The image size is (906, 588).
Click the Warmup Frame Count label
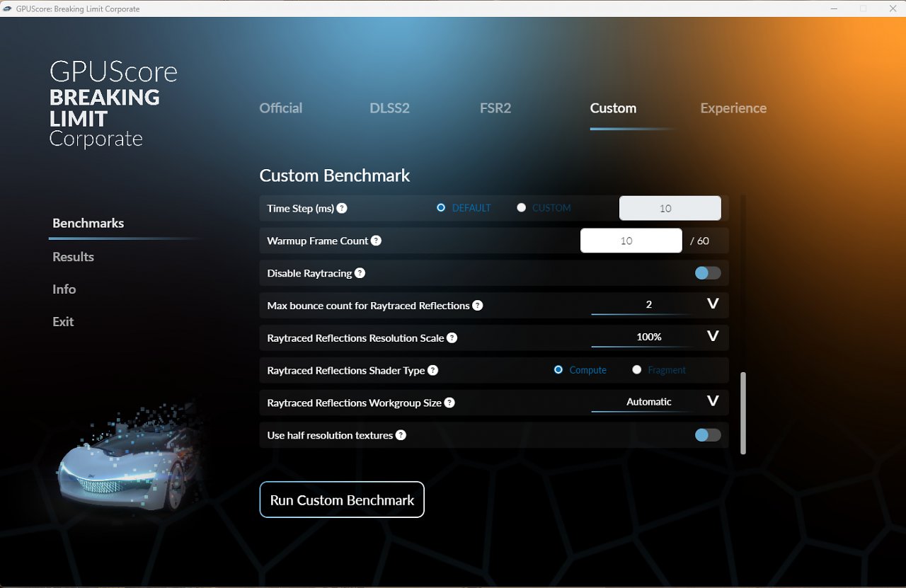(x=317, y=241)
